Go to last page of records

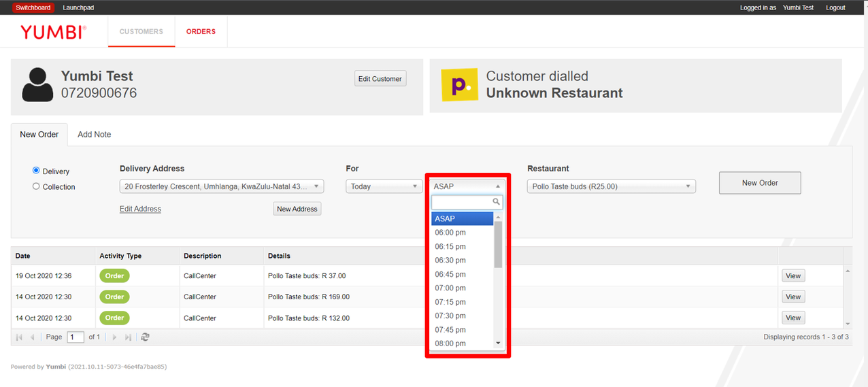(128, 337)
